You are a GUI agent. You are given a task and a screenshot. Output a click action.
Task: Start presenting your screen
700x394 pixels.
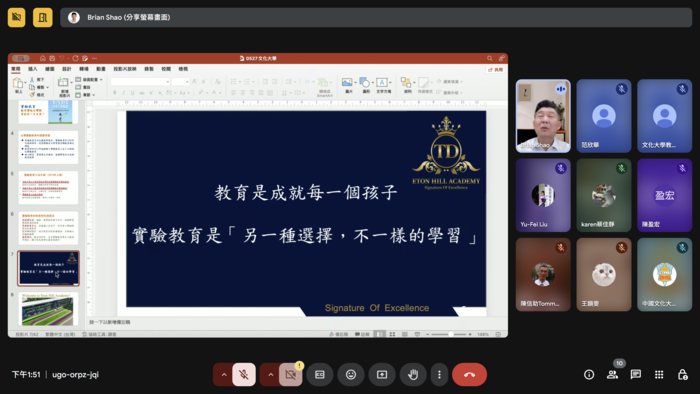382,374
